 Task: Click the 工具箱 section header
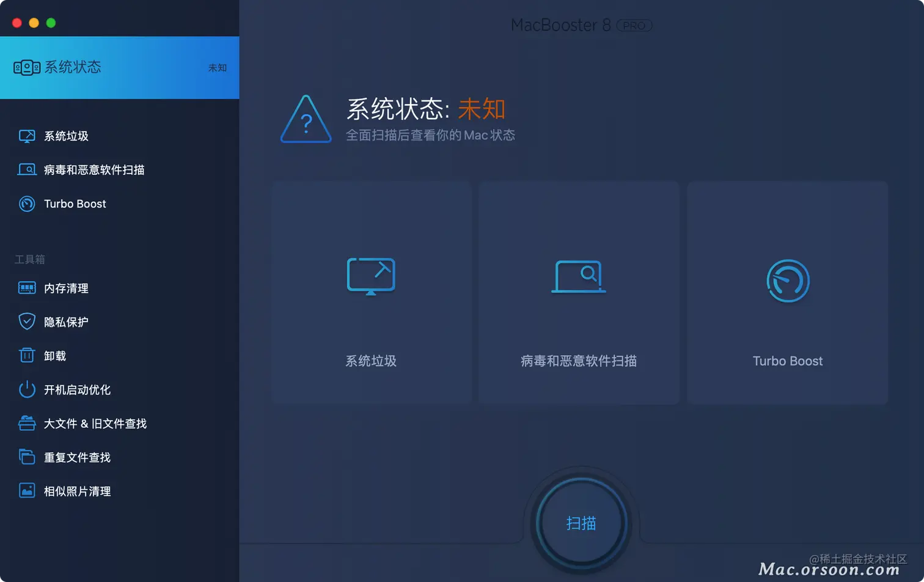[30, 259]
